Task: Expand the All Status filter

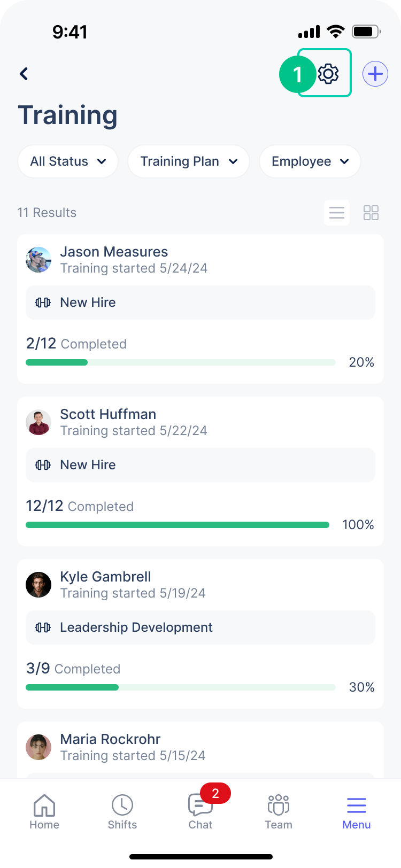Action: click(68, 161)
